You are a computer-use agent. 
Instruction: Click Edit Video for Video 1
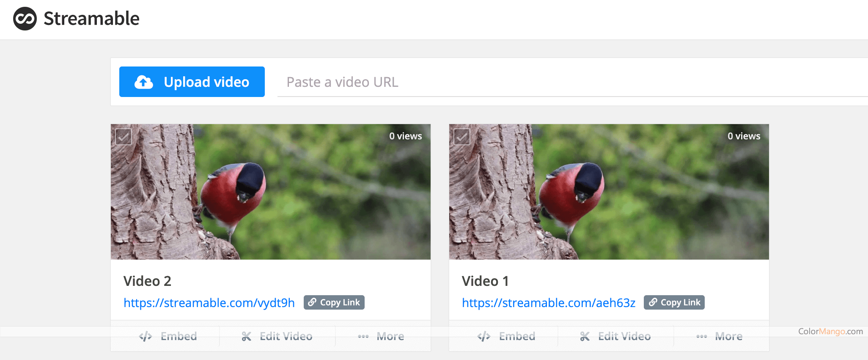[615, 336]
